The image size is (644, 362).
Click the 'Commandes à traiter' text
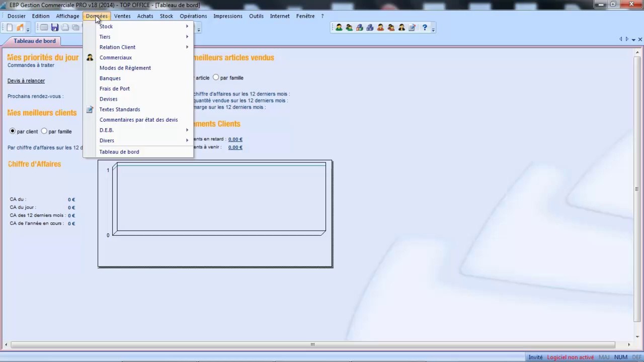[31, 65]
